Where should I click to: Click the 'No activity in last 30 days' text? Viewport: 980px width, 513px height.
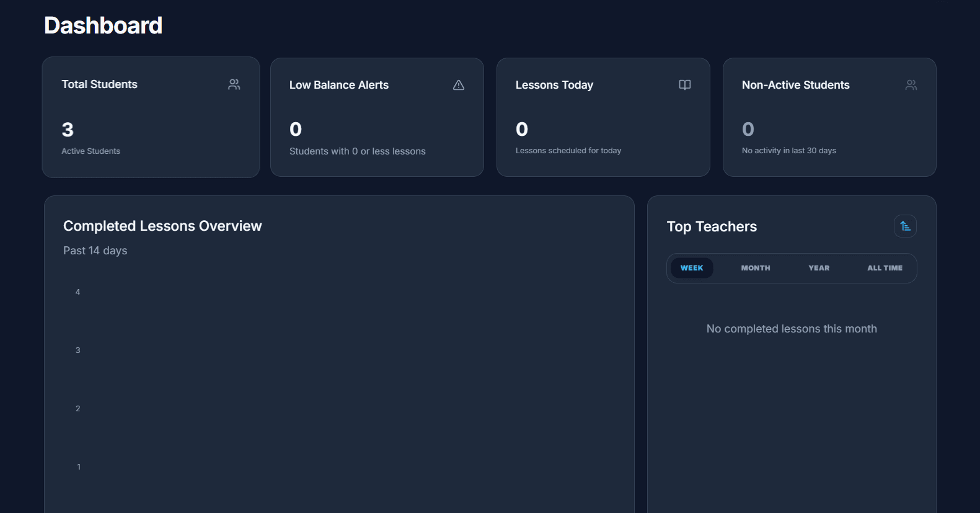coord(789,151)
